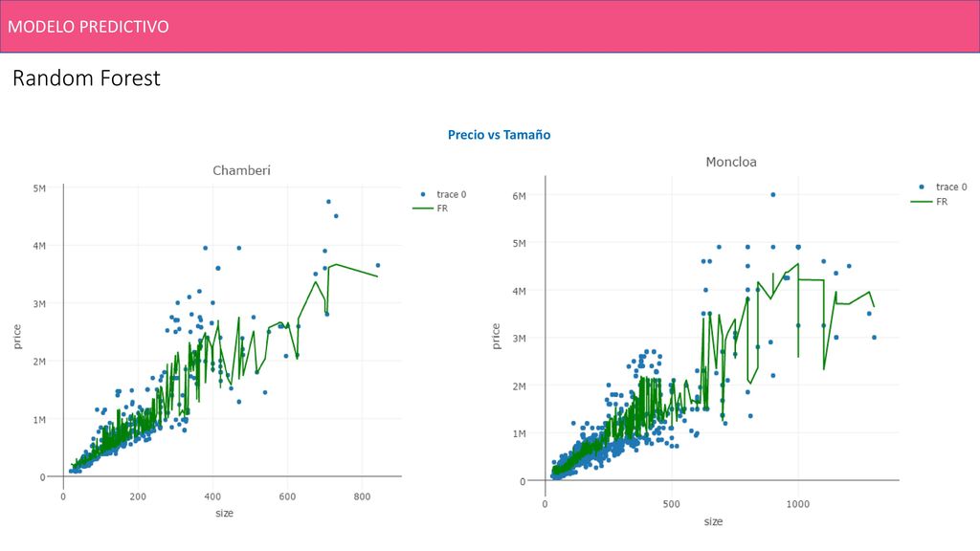Click the 500 tick on Moncloa x-axis
Screen dimensions: 980x551
(x=671, y=503)
